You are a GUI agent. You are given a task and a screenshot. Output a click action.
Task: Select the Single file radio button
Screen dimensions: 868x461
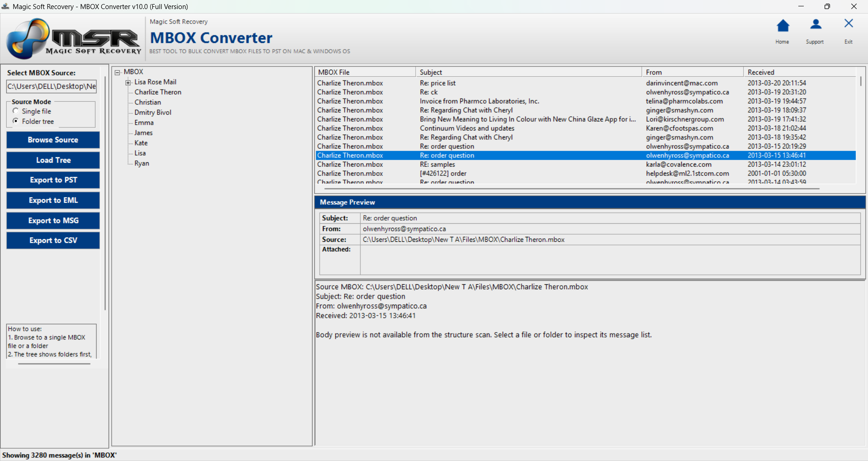[16, 111]
